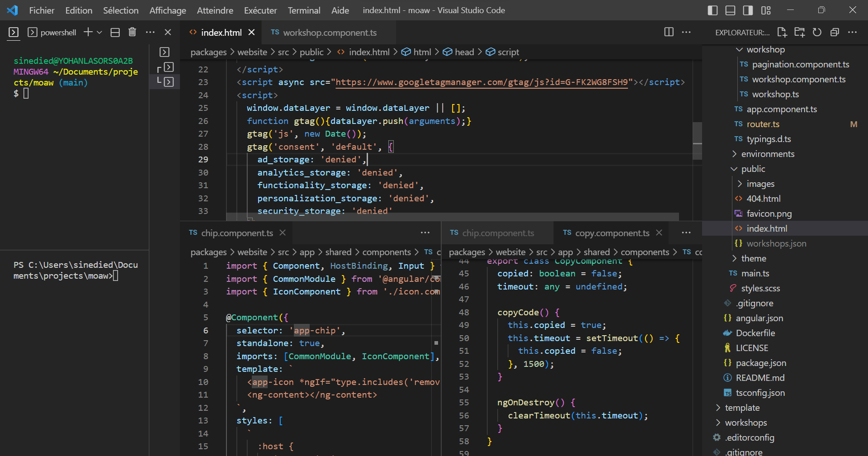The height and width of the screenshot is (456, 868).
Task: Collapse the public folder in Explorer
Action: (x=753, y=169)
